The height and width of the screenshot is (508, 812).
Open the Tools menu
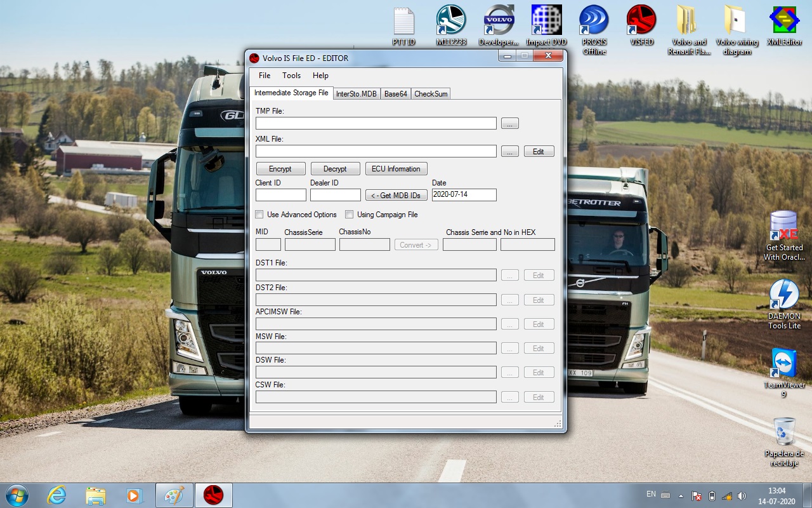click(x=292, y=76)
